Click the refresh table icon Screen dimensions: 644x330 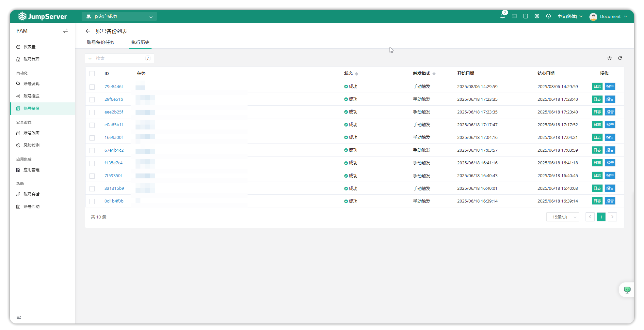620,58
